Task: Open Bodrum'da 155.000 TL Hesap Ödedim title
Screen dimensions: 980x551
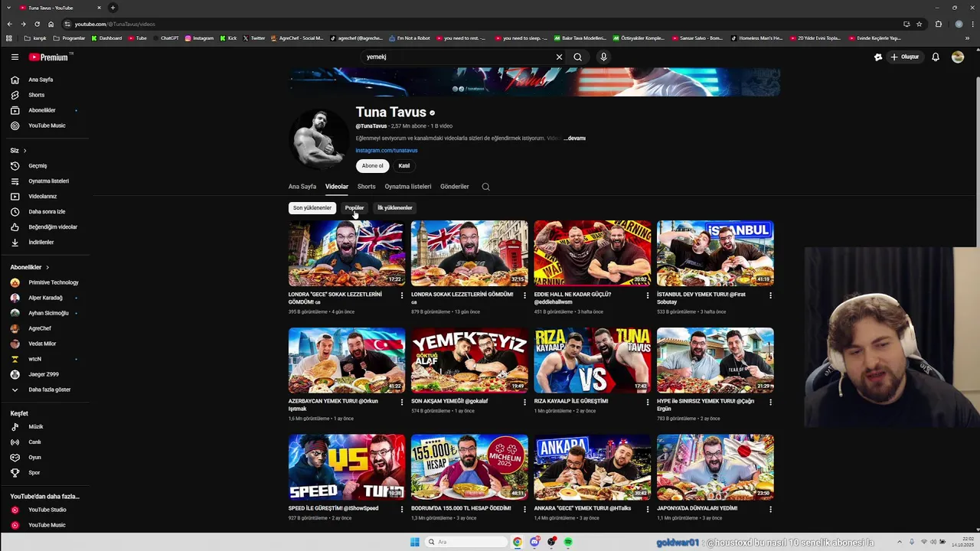Action: [461, 508]
